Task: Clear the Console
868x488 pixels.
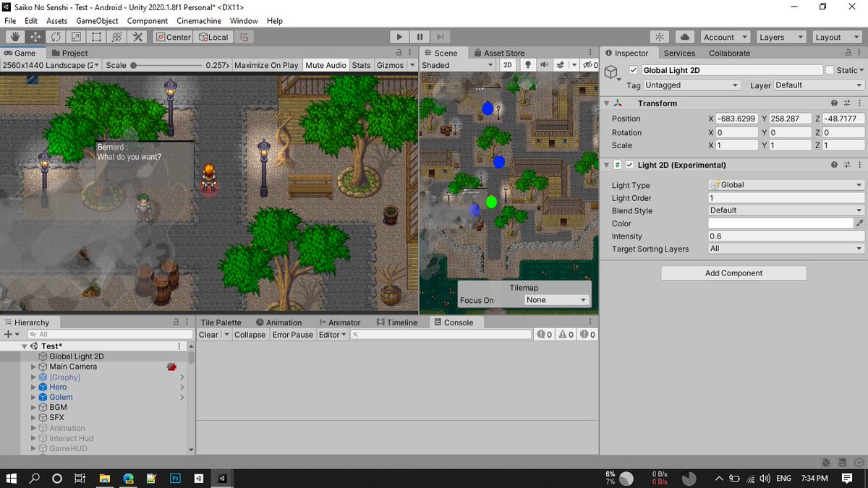Action: pos(208,335)
